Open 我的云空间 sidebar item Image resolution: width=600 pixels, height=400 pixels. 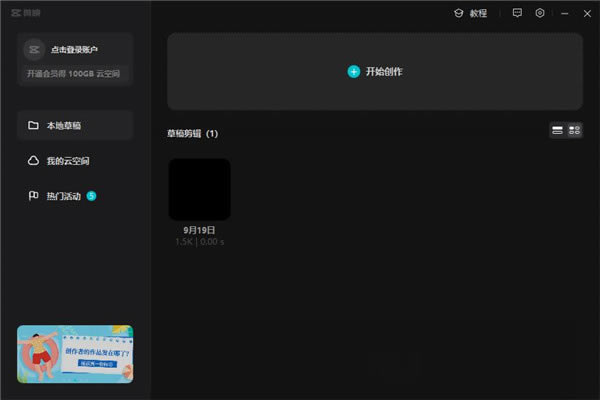75,161
